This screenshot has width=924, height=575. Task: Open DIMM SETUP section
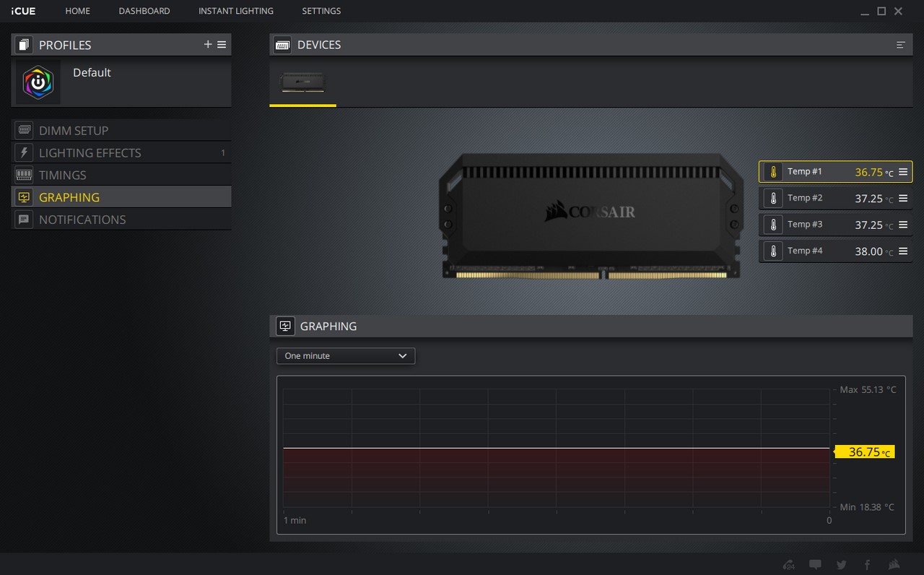pos(121,131)
